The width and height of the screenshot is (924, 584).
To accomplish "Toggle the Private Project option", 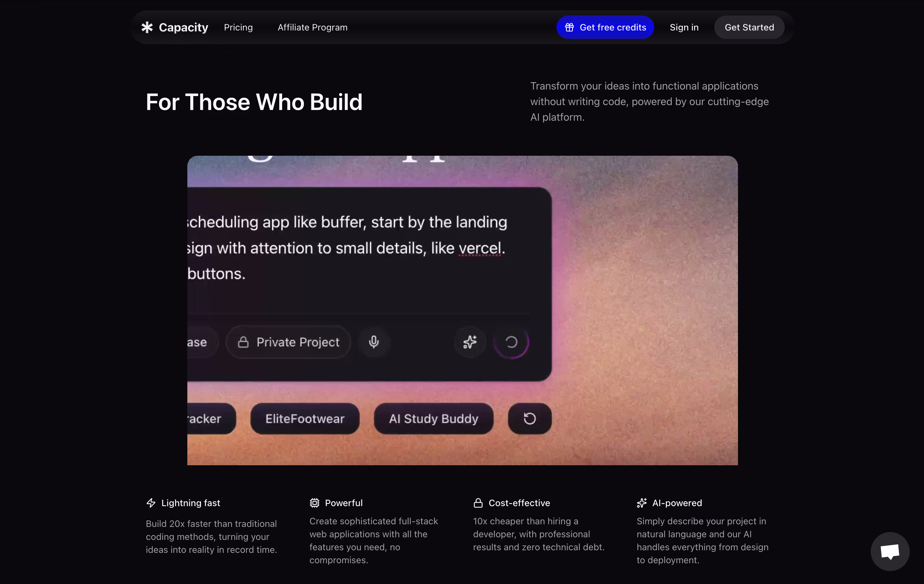I will [288, 342].
